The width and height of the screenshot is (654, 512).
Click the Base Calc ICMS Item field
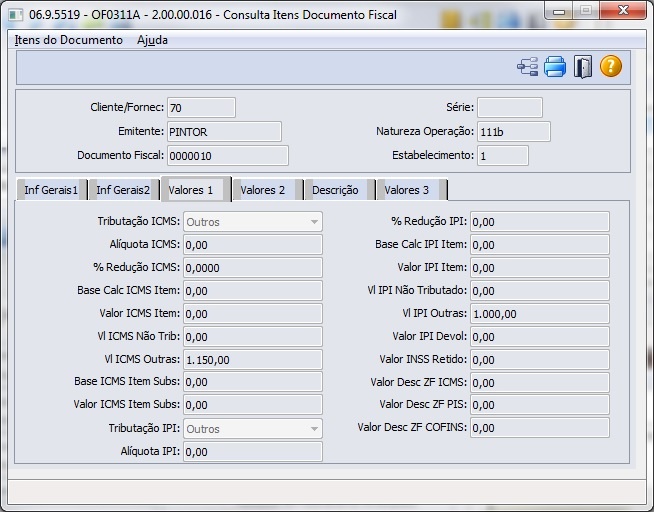point(253,291)
